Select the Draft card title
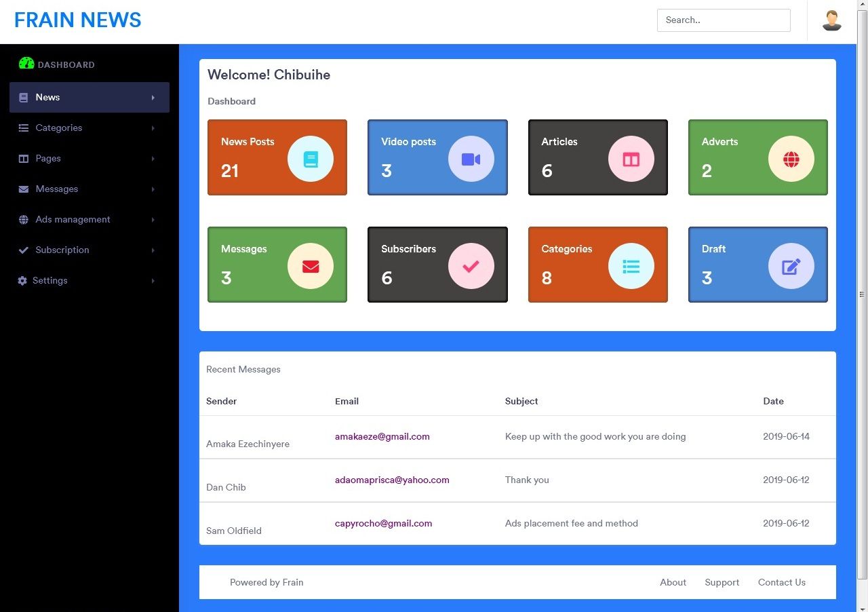Viewport: 868px width, 612px height. coord(713,249)
